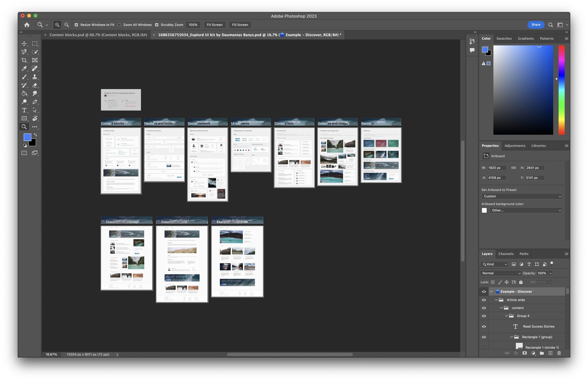Viewport: 588px width, 381px height.
Task: Select the Crop tool
Action: pyautogui.click(x=24, y=60)
